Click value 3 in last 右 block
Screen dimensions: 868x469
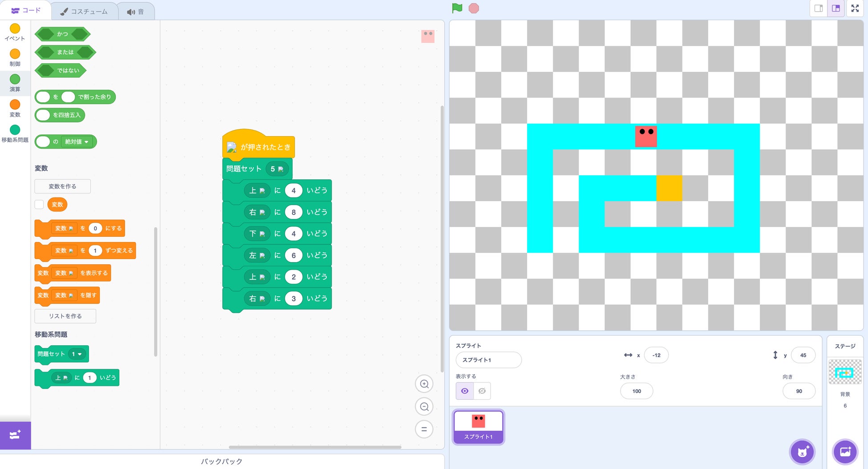tap(293, 299)
